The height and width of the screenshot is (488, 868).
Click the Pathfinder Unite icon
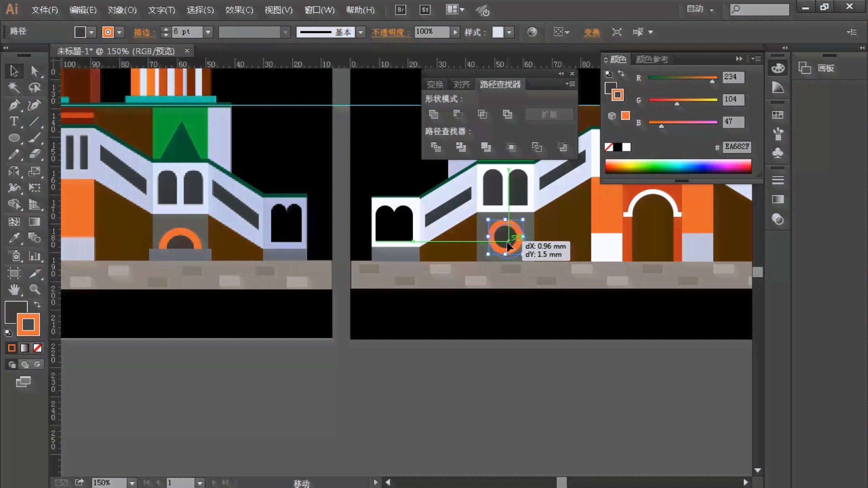(434, 114)
